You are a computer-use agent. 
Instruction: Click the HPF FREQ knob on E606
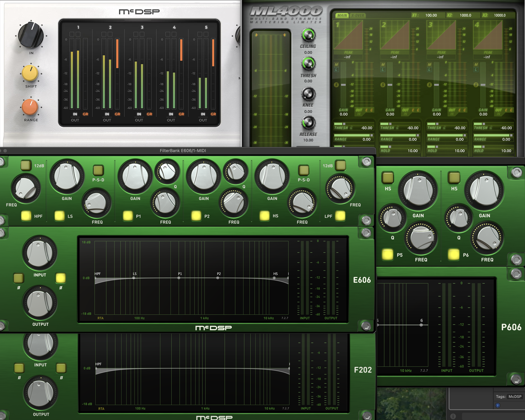pyautogui.click(x=26, y=189)
